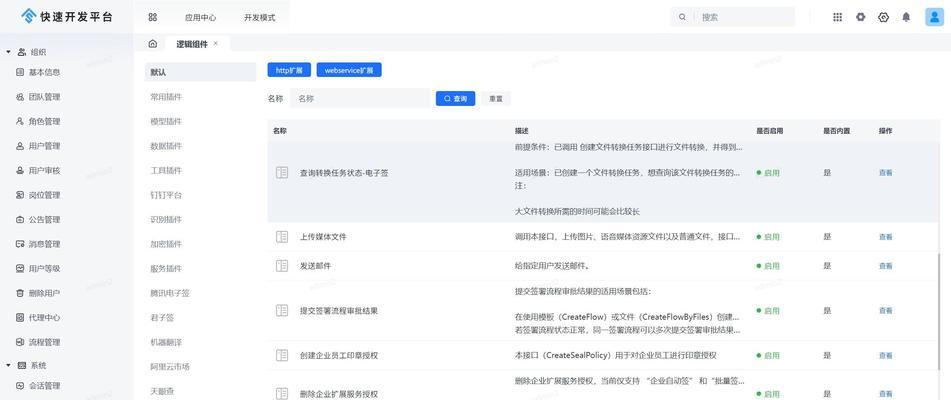
Task: Click the 角色管理 sidebar icon
Action: (20, 121)
